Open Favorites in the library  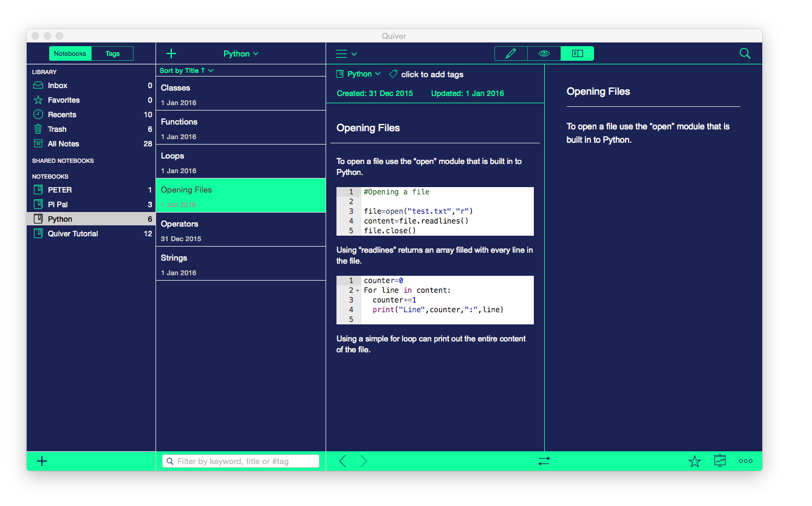91,100
